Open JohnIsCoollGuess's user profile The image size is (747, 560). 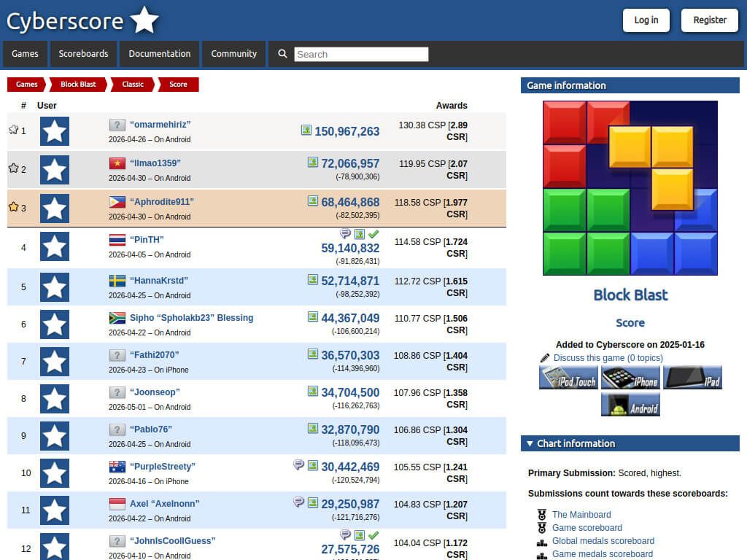point(172,540)
